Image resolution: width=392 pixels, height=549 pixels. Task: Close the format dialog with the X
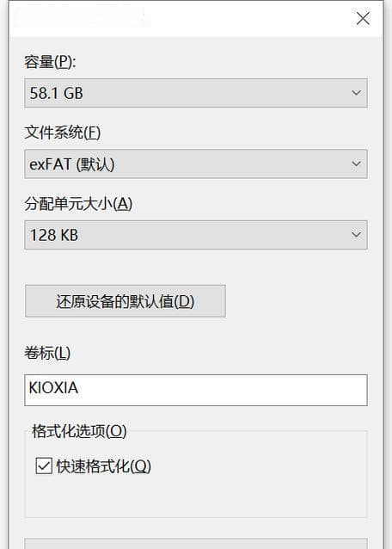[x=363, y=19]
